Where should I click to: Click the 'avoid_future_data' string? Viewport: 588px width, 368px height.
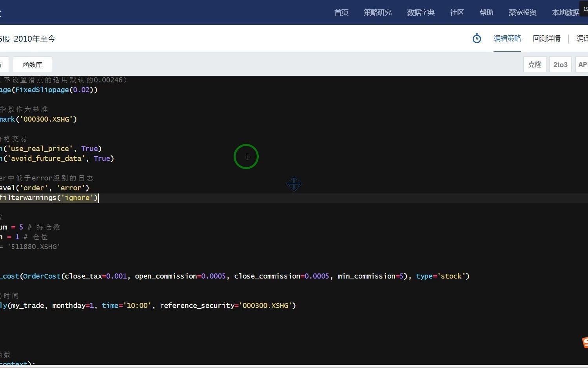coord(46,158)
